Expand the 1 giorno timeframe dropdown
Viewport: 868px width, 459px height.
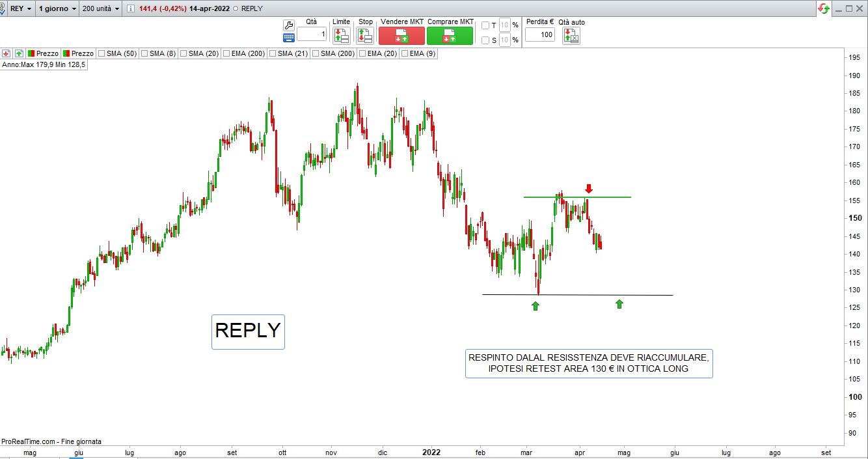(x=57, y=9)
